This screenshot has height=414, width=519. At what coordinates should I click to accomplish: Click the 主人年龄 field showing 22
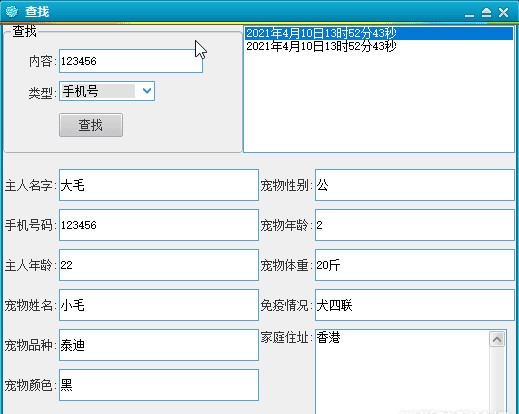(159, 265)
